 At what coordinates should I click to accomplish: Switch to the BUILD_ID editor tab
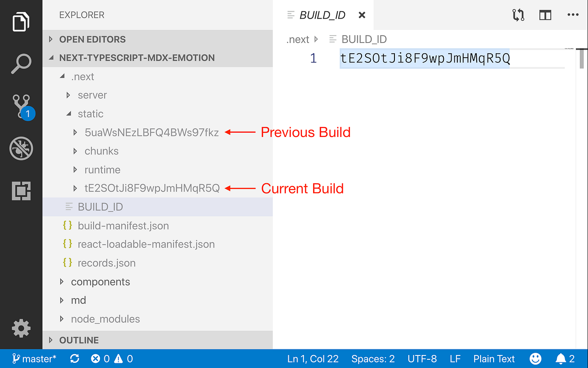(322, 14)
